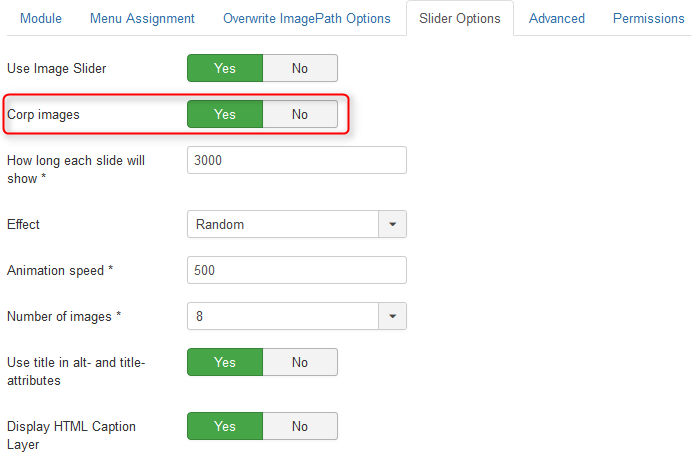Choose No for title in alt attributes

click(300, 362)
